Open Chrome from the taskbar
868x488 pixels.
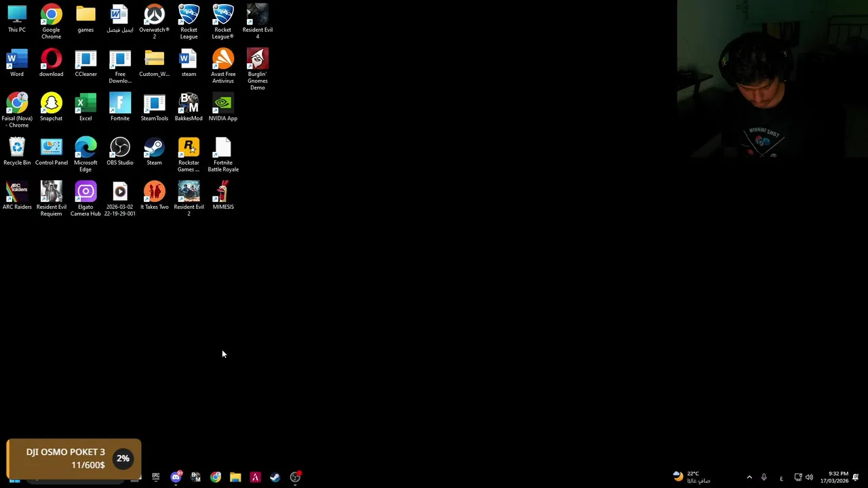pyautogui.click(x=215, y=477)
